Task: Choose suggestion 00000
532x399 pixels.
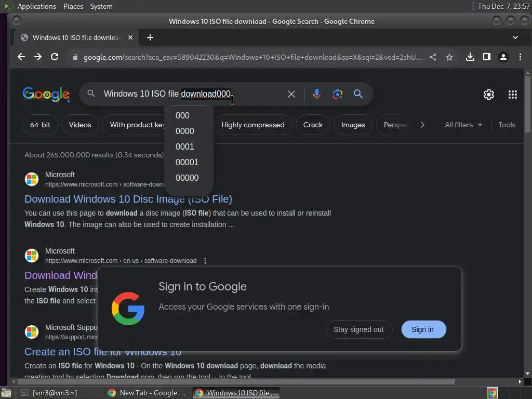Action: click(x=187, y=178)
